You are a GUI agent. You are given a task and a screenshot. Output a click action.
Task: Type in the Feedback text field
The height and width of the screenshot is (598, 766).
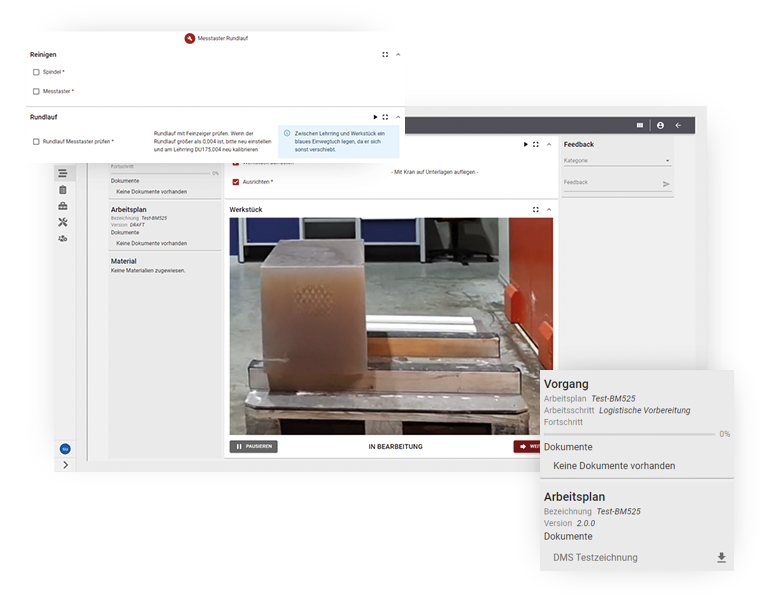608,183
